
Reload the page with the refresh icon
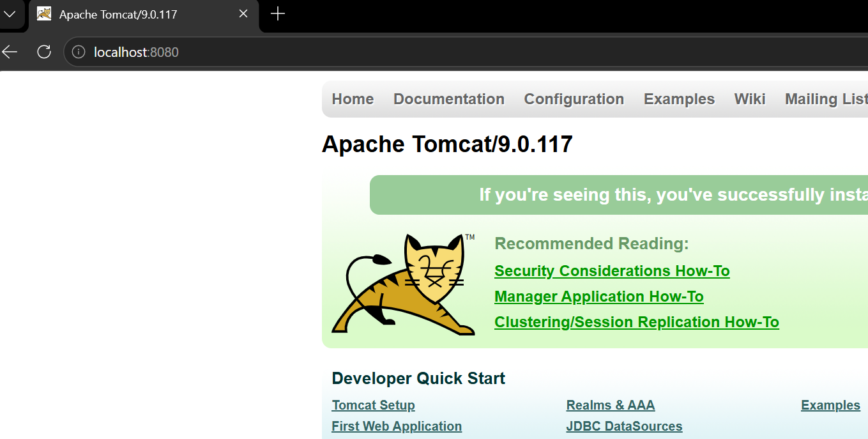pyautogui.click(x=44, y=52)
